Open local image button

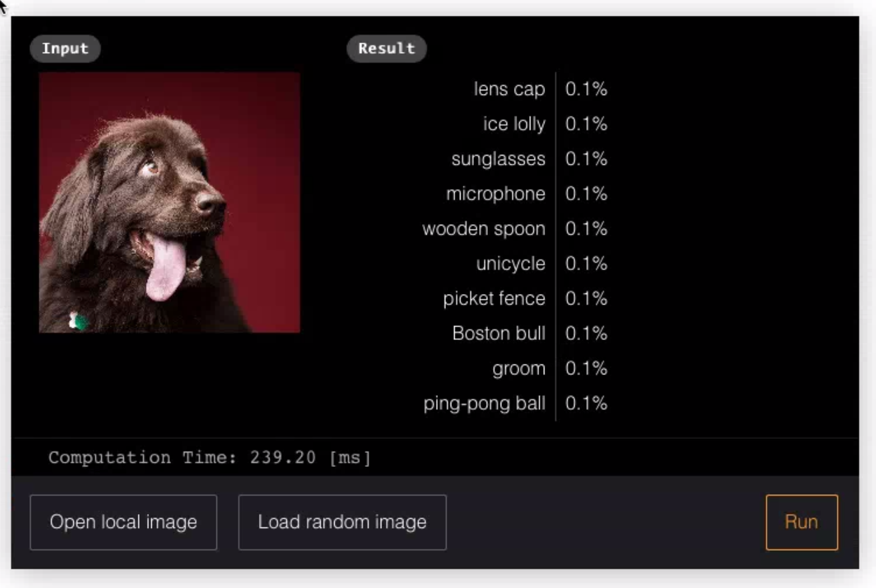124,522
